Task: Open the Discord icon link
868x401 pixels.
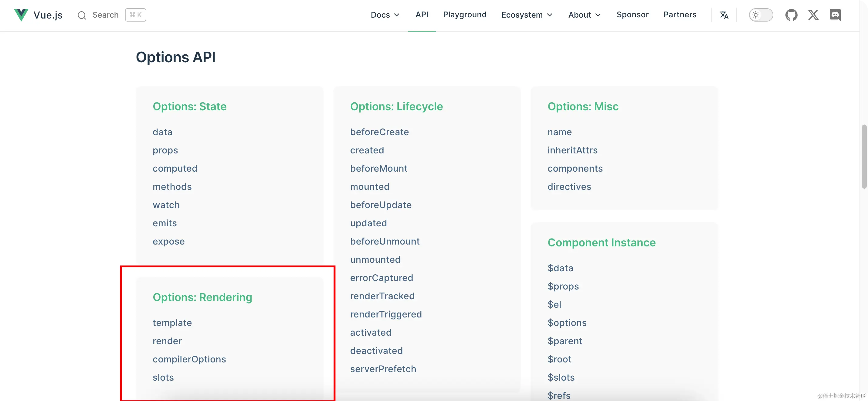Action: (835, 15)
